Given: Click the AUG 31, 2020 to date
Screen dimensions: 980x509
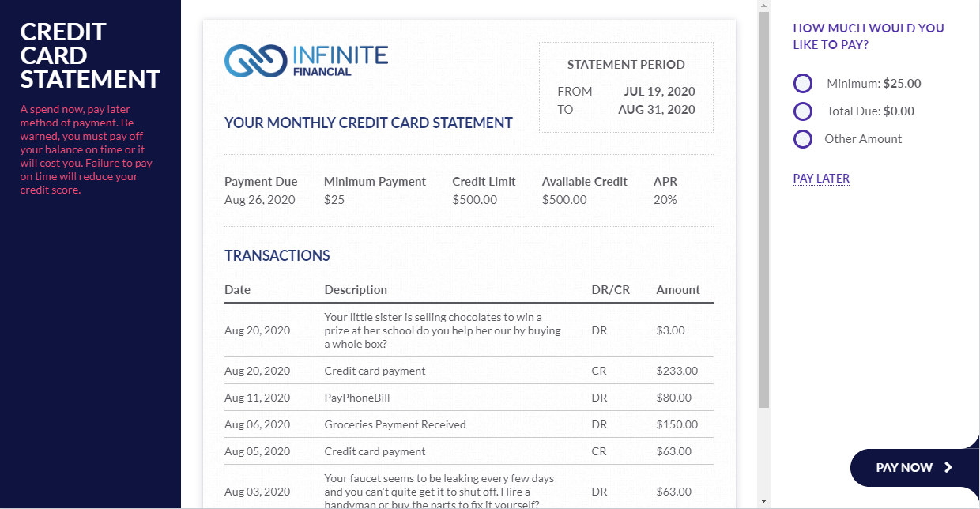Looking at the screenshot, I should tap(657, 110).
